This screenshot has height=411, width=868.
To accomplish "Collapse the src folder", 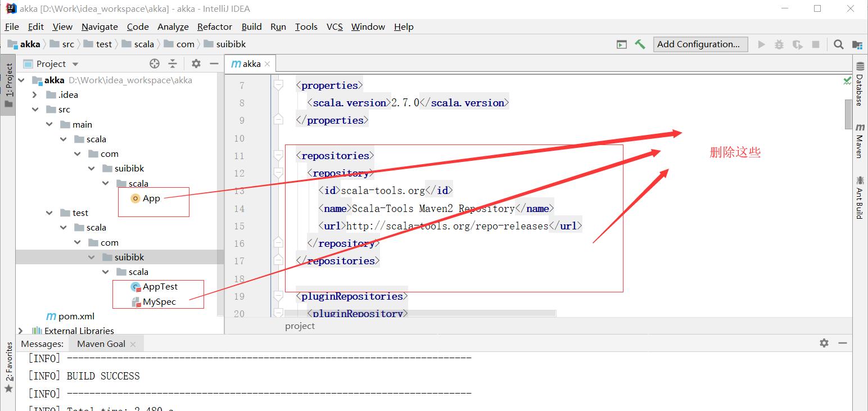I will click(x=35, y=110).
